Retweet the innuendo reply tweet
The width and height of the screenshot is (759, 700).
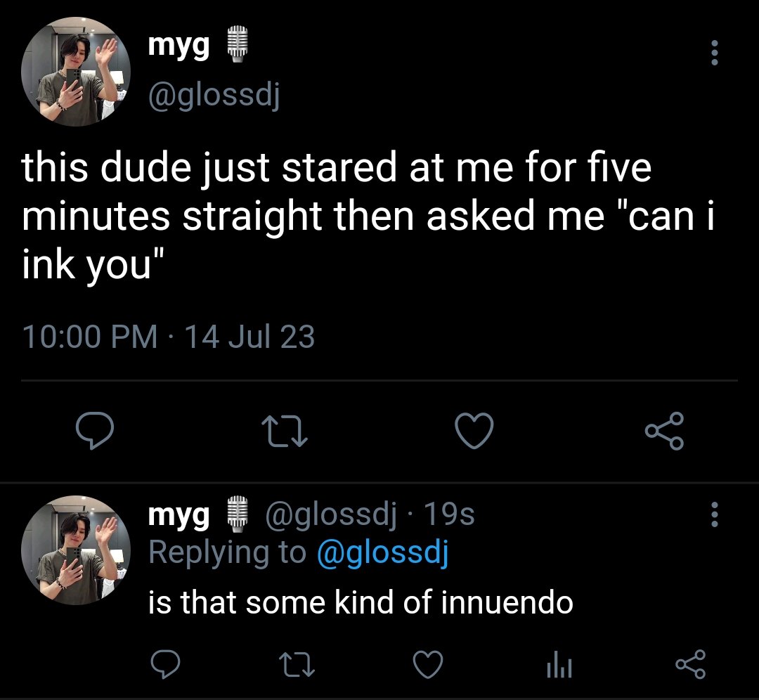pos(297,665)
